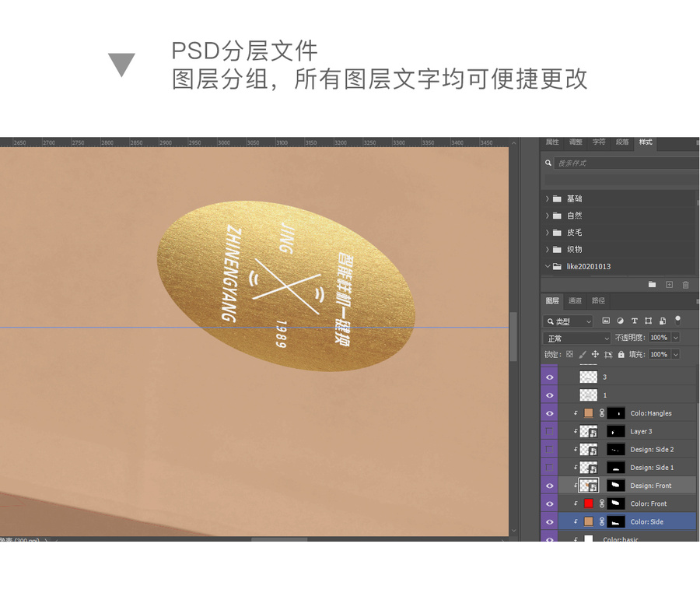Create a new style with plus icon
The image size is (700, 600).
669,285
